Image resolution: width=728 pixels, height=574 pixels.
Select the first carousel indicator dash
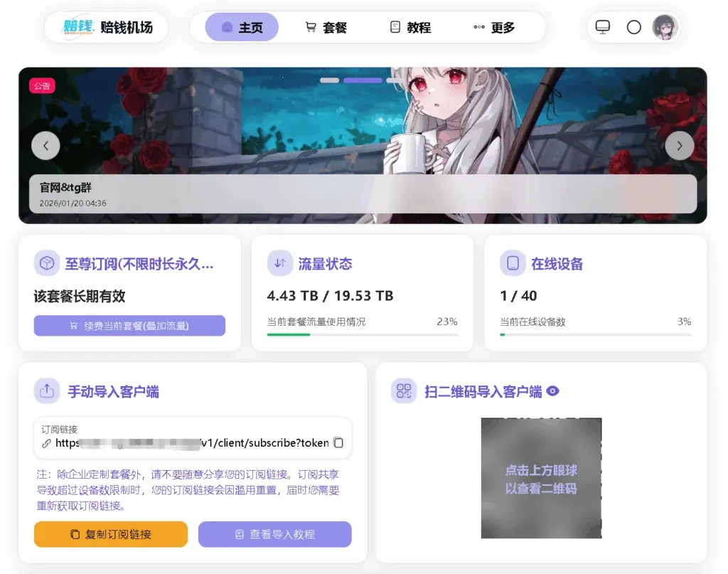330,80
